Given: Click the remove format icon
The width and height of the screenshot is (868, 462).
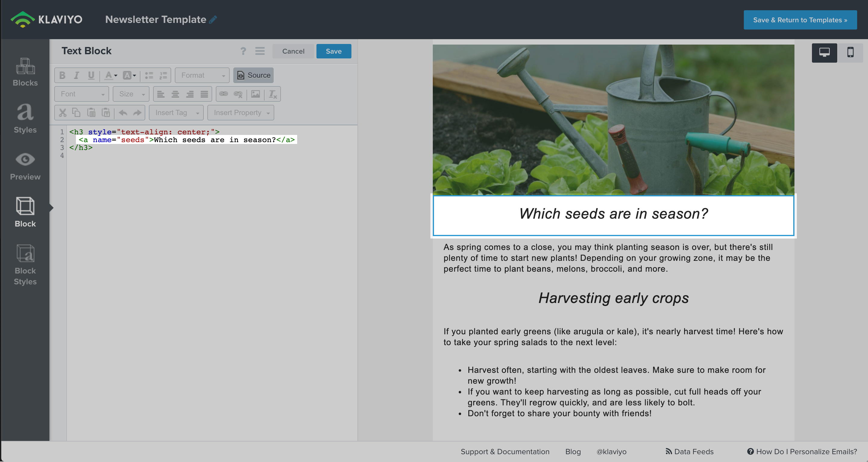Looking at the screenshot, I should (272, 94).
